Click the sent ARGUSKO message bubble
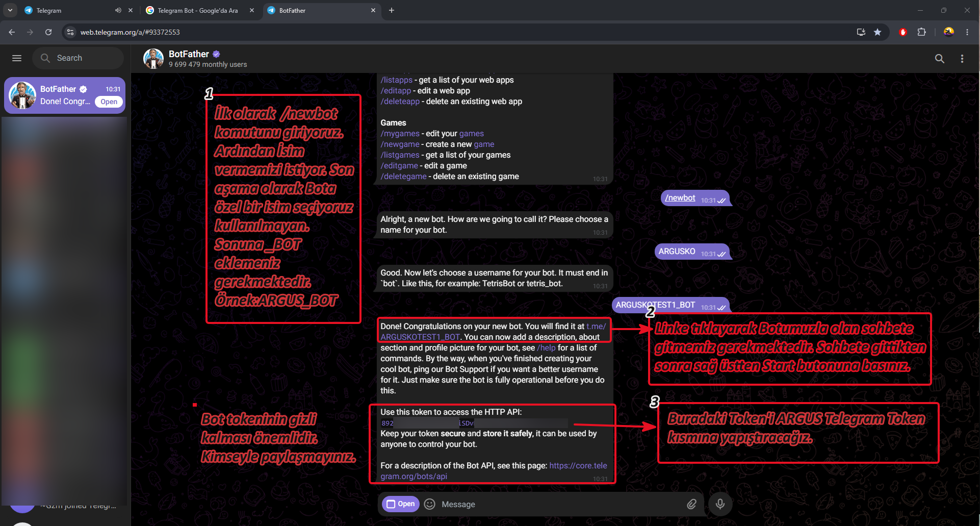Image resolution: width=980 pixels, height=526 pixels. click(692, 252)
